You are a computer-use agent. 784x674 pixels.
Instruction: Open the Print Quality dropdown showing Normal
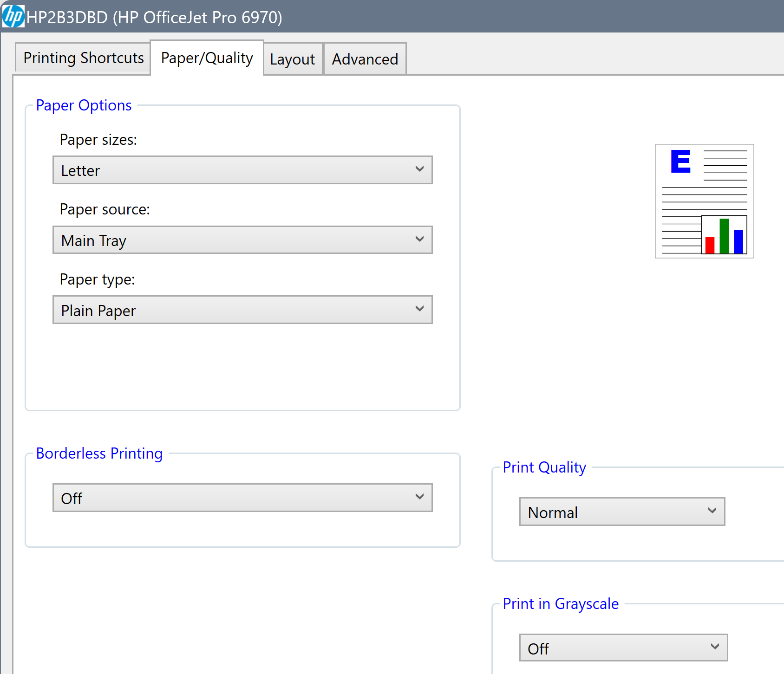(x=621, y=512)
